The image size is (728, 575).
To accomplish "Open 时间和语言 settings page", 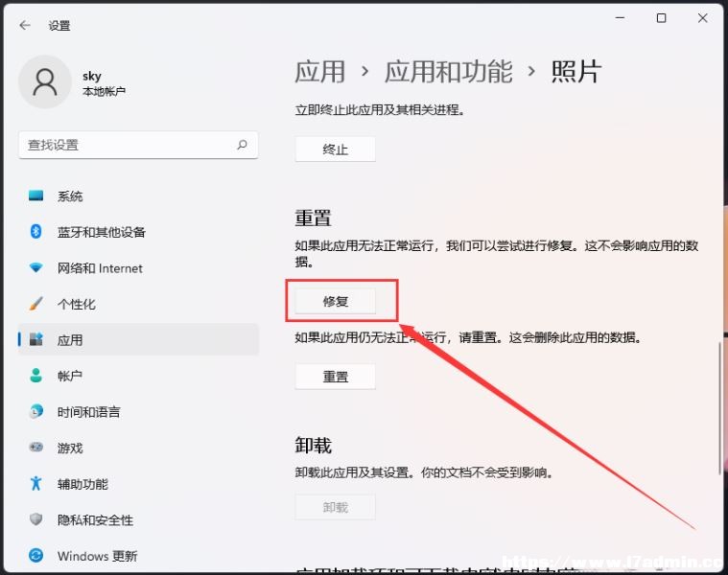I will 138,412.
